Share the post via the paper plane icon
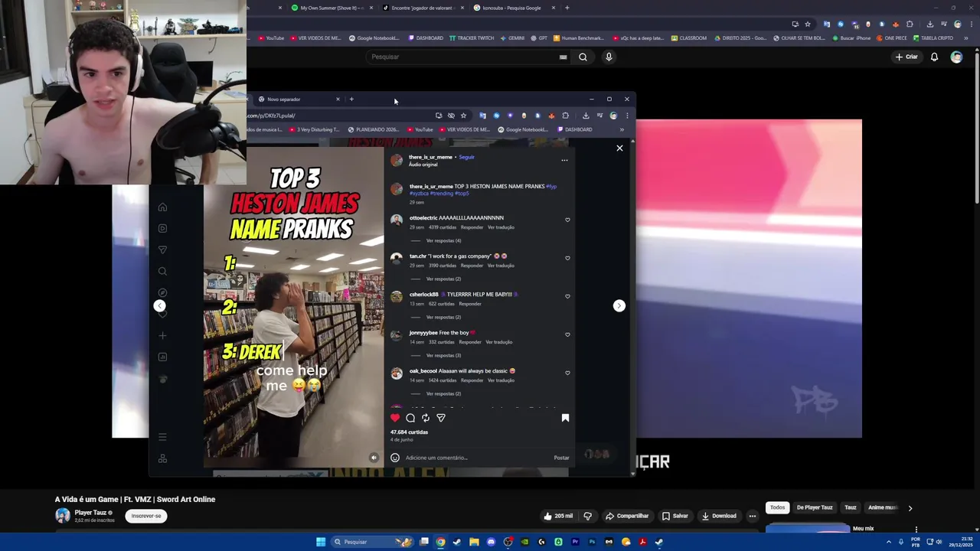The image size is (980, 551). point(441,418)
